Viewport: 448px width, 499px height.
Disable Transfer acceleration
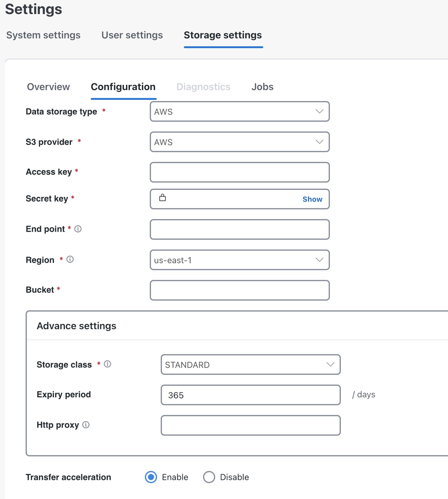[209, 477]
